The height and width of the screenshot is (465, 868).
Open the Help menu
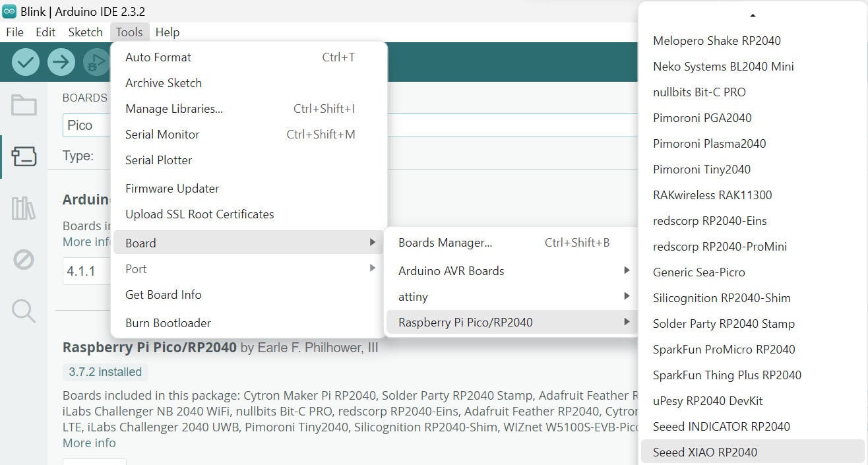[x=168, y=32]
